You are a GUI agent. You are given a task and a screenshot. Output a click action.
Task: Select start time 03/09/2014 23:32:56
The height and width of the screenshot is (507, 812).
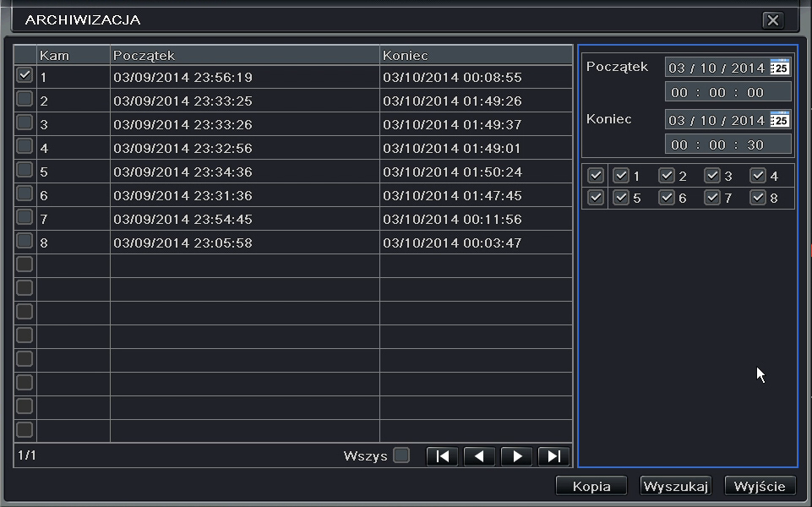coord(183,148)
